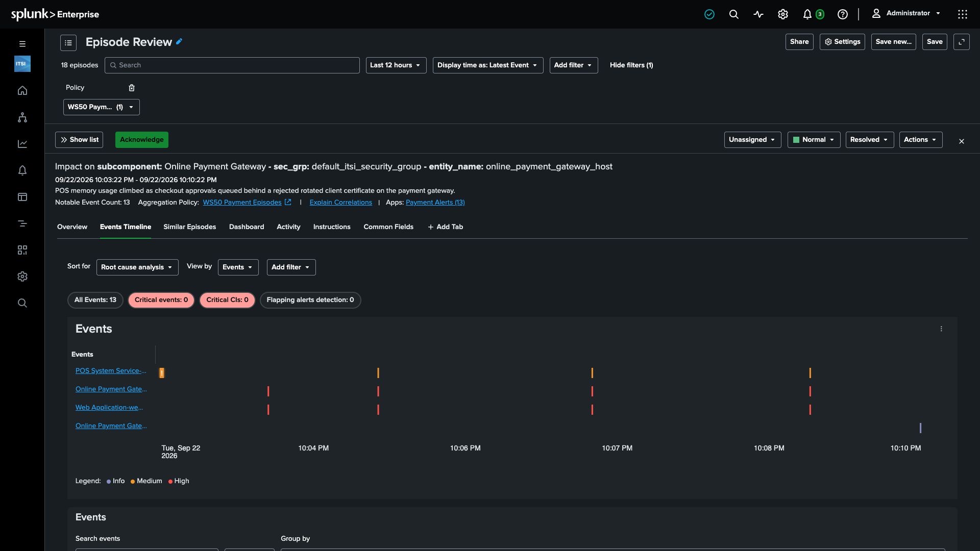Open the search magnifier in the sidebar
Image resolution: width=980 pixels, height=551 pixels.
[22, 303]
